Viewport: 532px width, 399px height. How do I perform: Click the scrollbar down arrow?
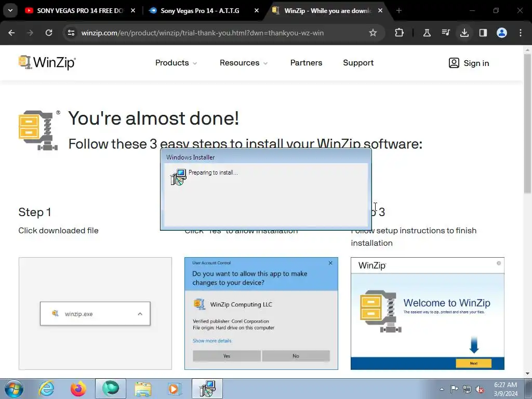point(527,374)
